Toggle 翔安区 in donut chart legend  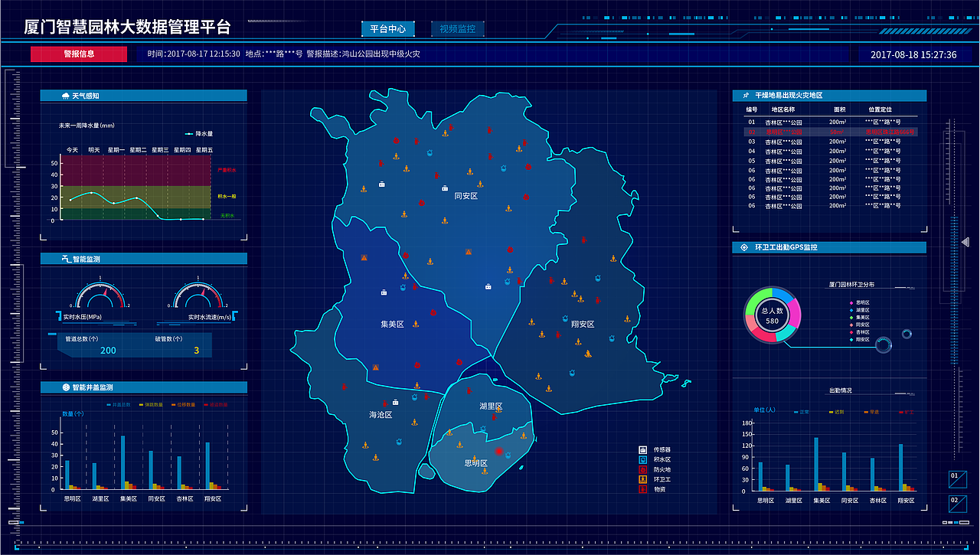[859, 339]
